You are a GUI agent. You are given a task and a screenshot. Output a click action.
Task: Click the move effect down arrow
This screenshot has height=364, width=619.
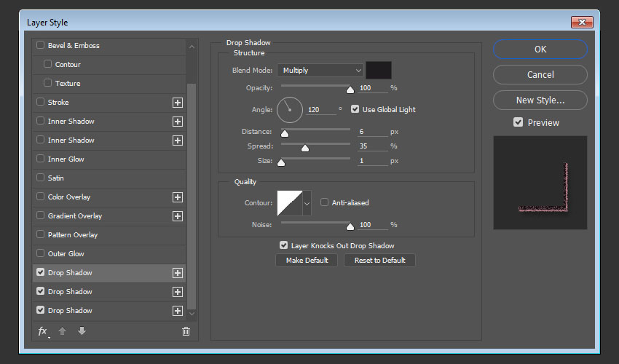pos(82,331)
